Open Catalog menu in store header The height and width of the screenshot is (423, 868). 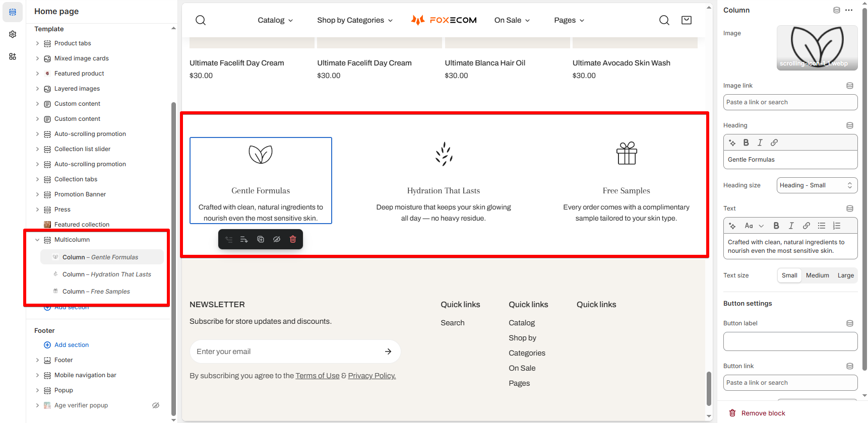pyautogui.click(x=275, y=20)
